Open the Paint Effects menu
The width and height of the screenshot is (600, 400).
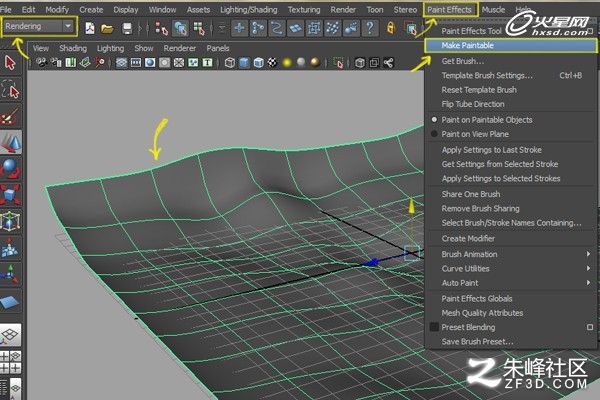pos(450,10)
